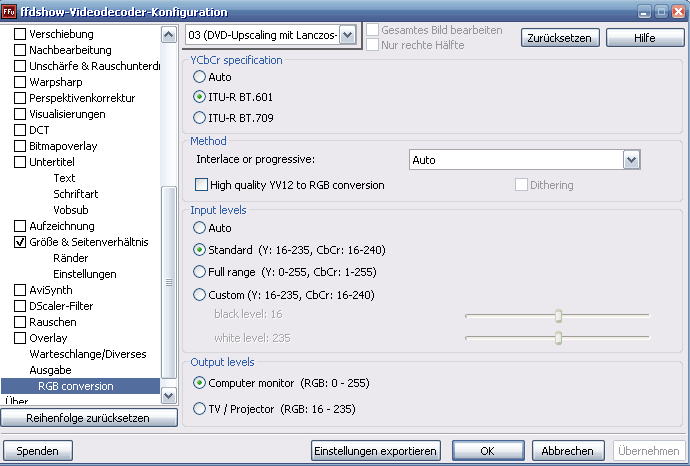Toggle the Rauschen checkbox
690x466 pixels.
[x=20, y=322]
